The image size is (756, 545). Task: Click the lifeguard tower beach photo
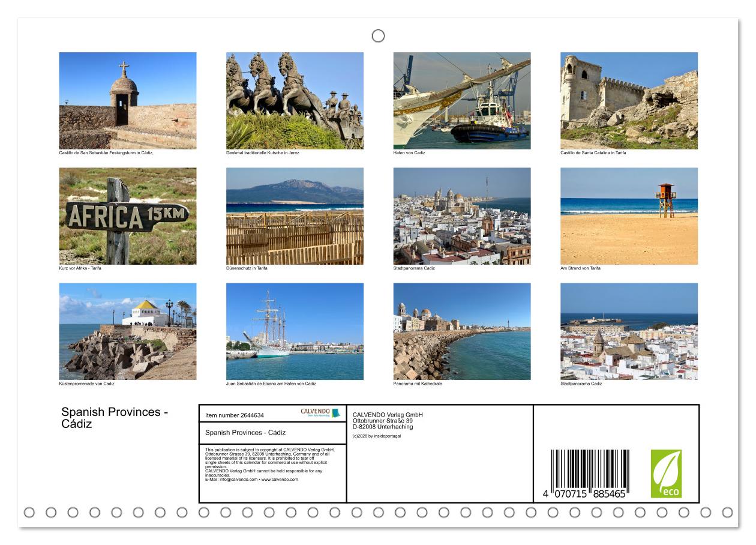pyautogui.click(x=629, y=216)
